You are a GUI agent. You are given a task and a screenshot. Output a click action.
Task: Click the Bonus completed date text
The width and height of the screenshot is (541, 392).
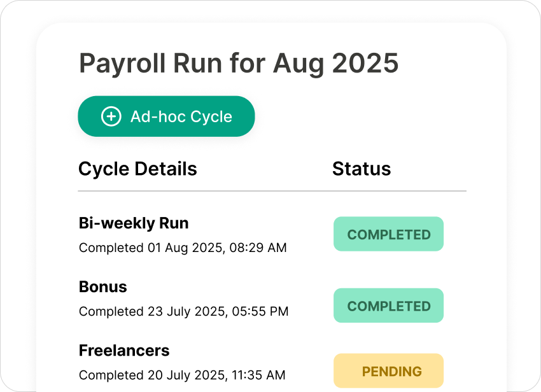pos(183,311)
